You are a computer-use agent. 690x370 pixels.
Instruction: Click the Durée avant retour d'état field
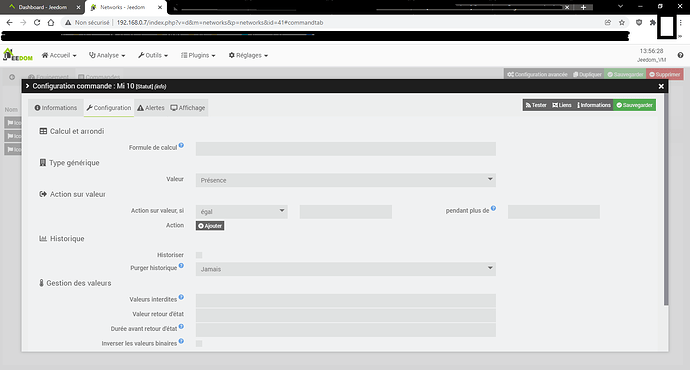346,330
